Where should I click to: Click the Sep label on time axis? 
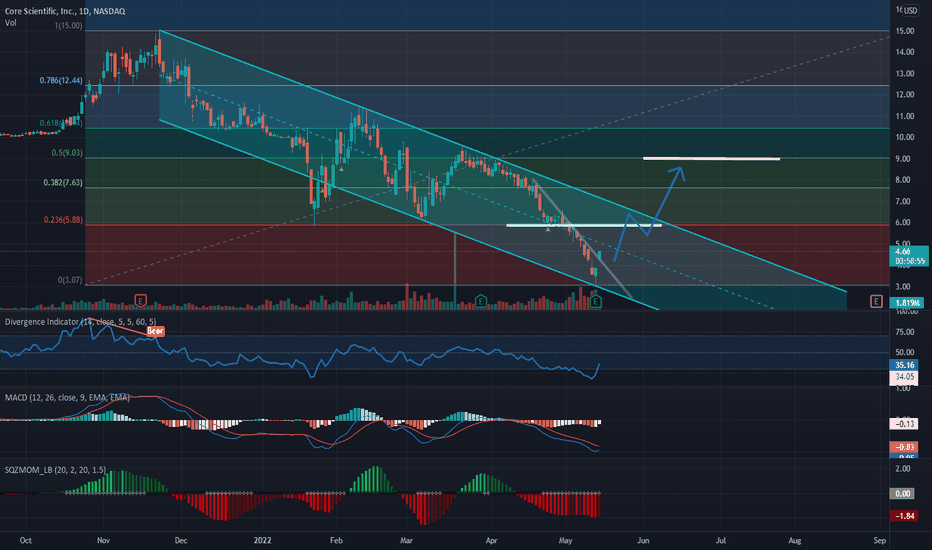coord(880,540)
